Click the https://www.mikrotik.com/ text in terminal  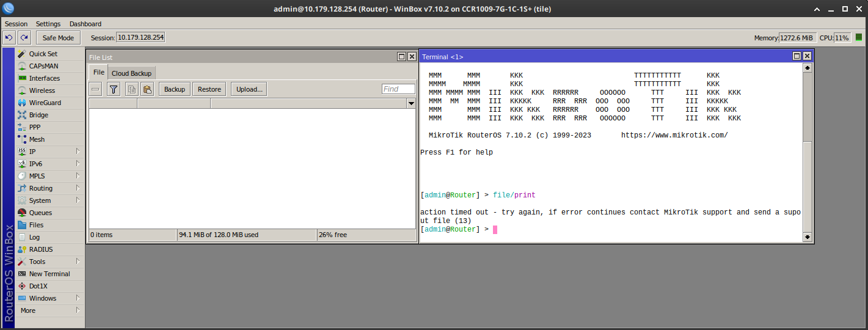(x=674, y=135)
